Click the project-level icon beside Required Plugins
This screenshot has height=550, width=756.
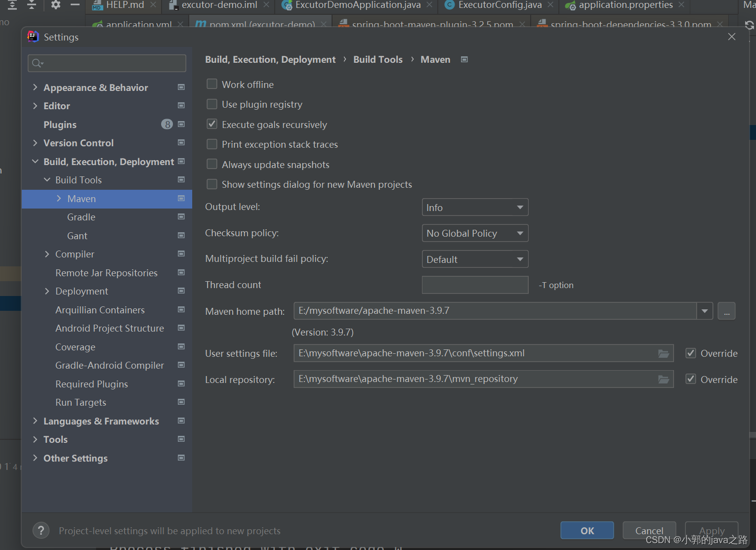point(181,384)
